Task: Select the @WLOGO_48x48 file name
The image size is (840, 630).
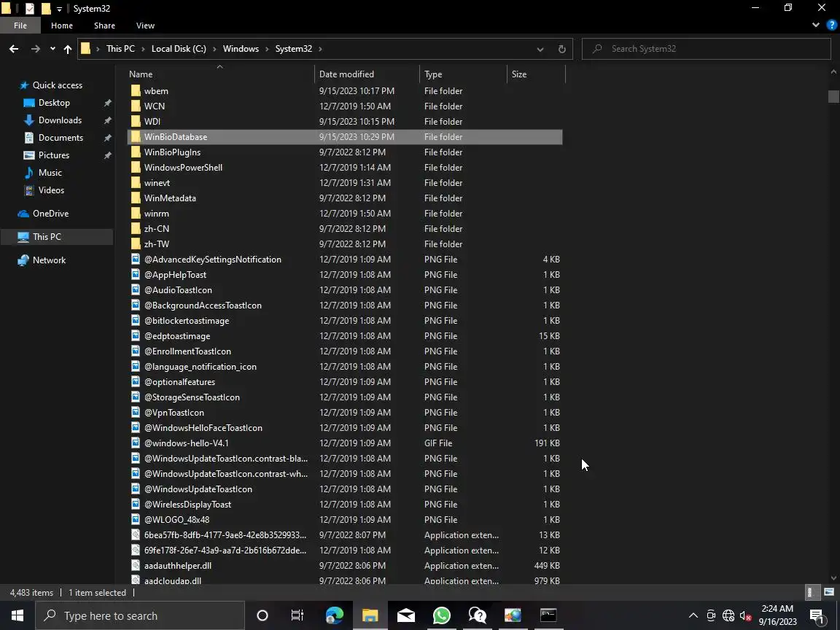Action: click(x=176, y=520)
